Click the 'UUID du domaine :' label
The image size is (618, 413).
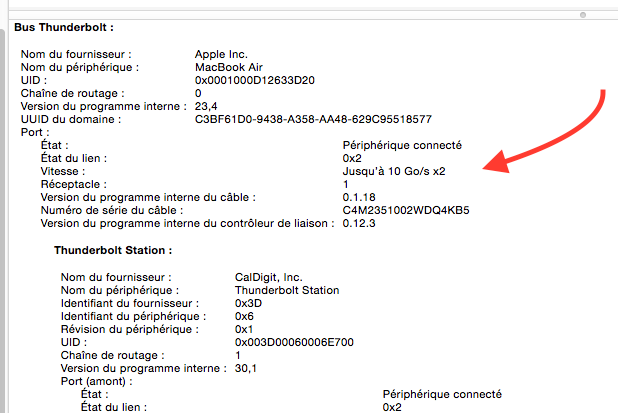coord(71,119)
